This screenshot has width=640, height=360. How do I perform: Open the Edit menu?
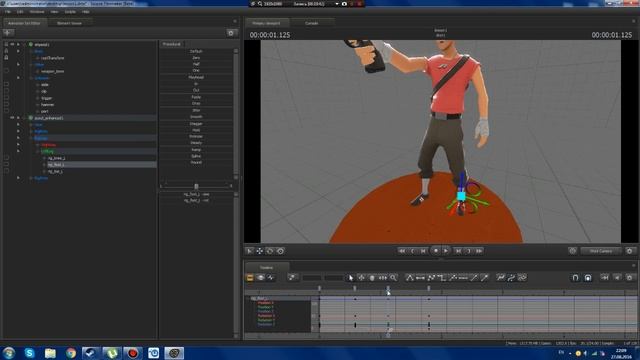click(20, 12)
